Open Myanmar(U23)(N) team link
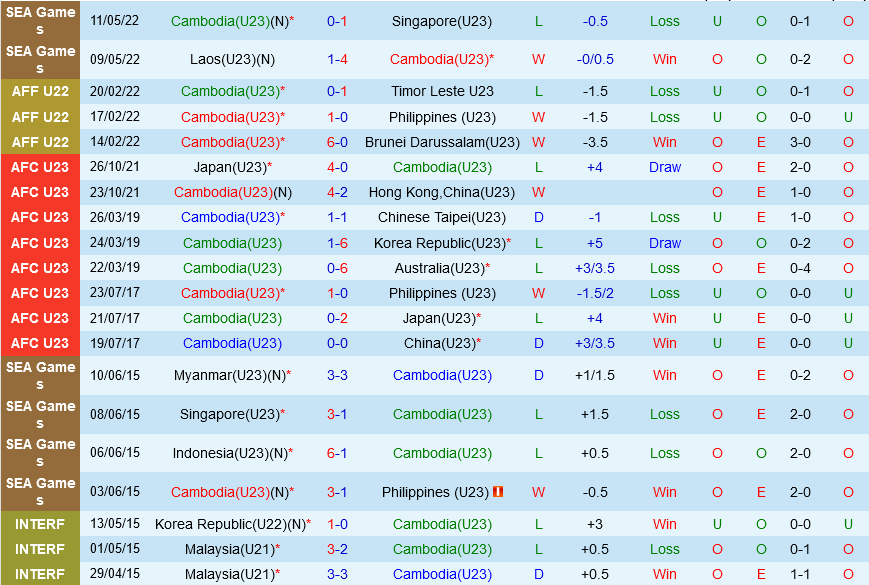Viewport: 869px width, 585px height. 229,376
